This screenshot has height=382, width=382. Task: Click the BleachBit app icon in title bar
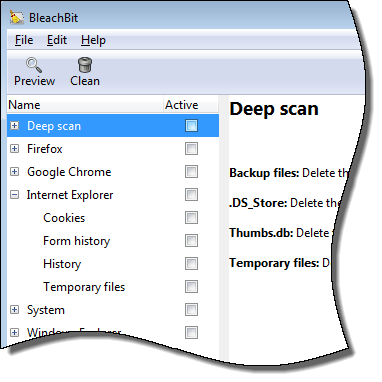tap(17, 17)
